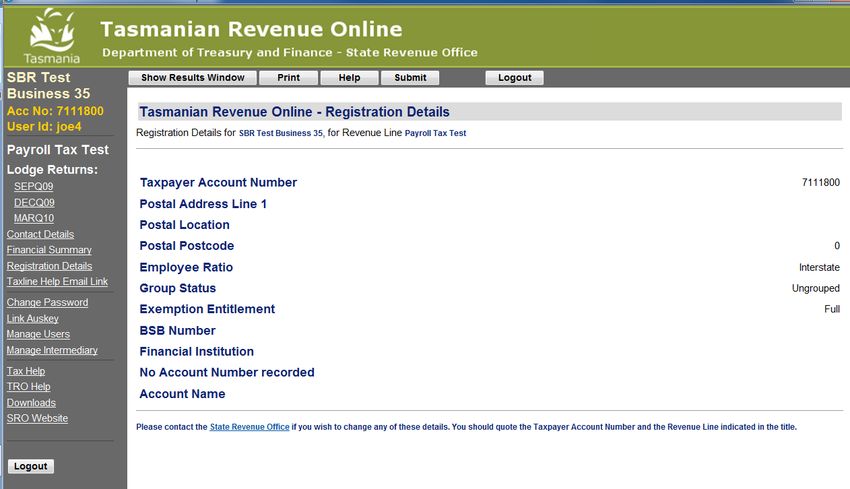Click the 'Registration Details' page heading
Screen dimensions: 850x489
tap(294, 112)
